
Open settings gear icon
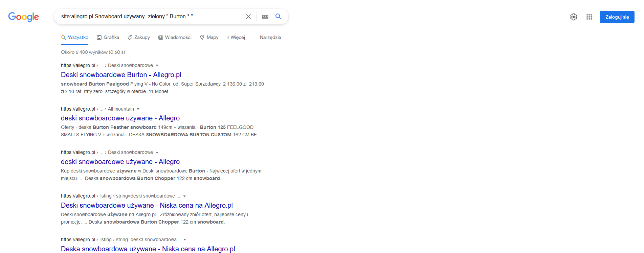click(574, 17)
